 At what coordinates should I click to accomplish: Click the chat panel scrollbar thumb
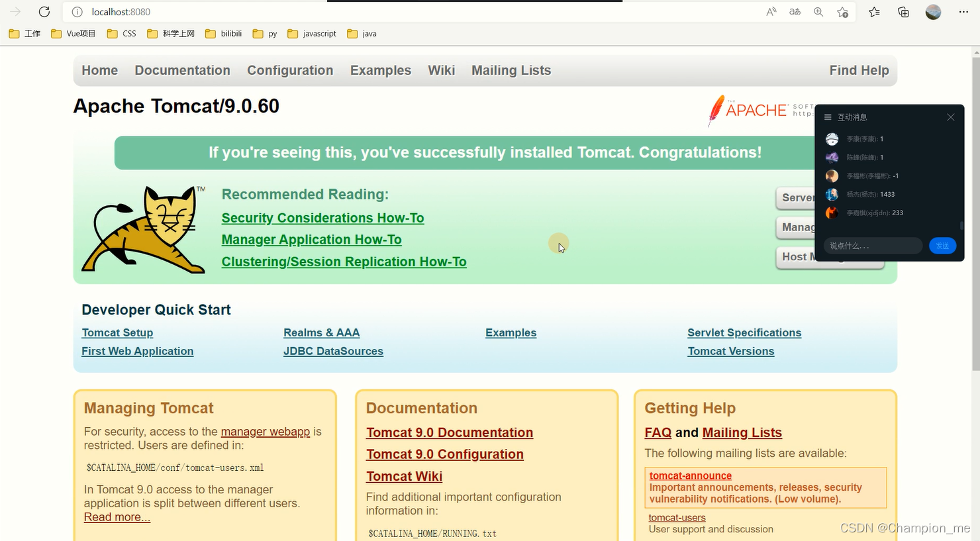(961, 226)
